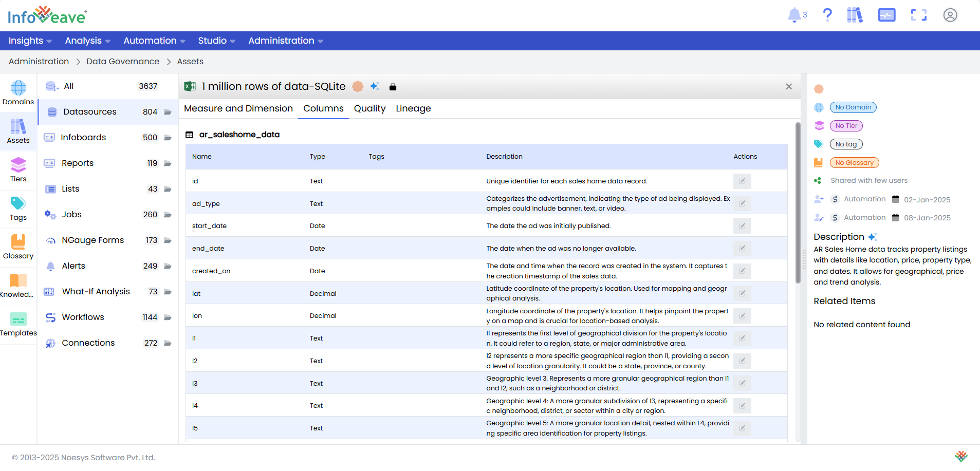Edit the lat column description
The image size is (980, 471).
point(742,293)
